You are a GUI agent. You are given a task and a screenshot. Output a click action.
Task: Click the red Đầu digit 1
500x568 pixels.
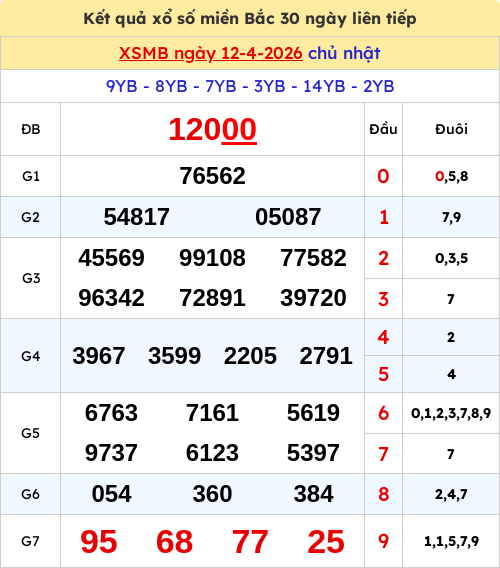[384, 217]
